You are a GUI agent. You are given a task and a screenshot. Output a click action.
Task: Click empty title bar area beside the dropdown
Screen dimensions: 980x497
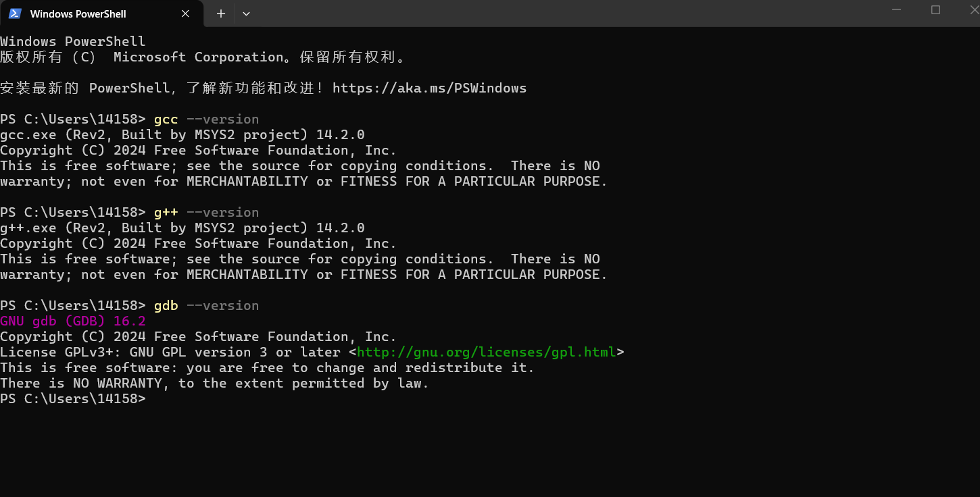pyautogui.click(x=541, y=14)
